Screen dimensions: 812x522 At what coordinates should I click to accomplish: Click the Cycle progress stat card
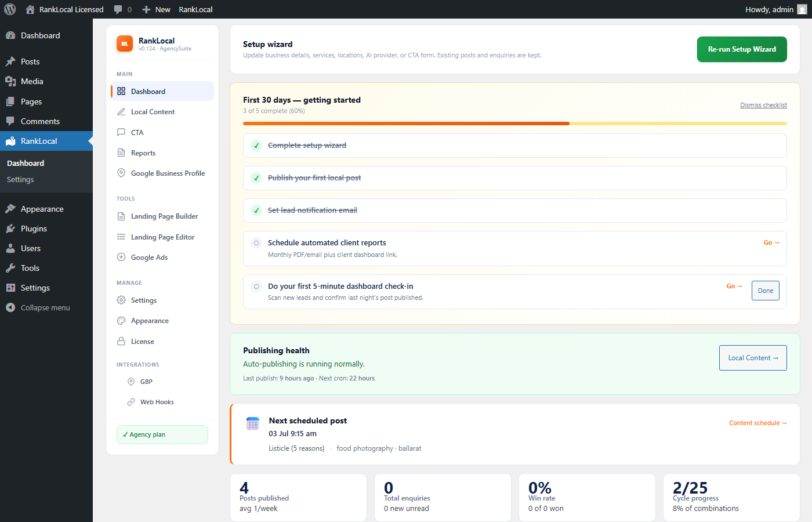(x=732, y=498)
